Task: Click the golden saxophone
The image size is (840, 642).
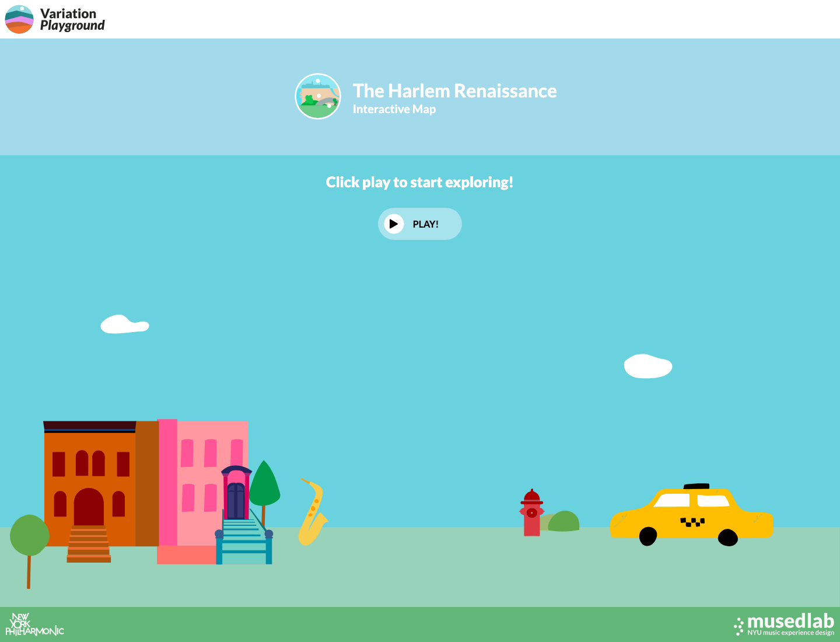Action: click(313, 512)
